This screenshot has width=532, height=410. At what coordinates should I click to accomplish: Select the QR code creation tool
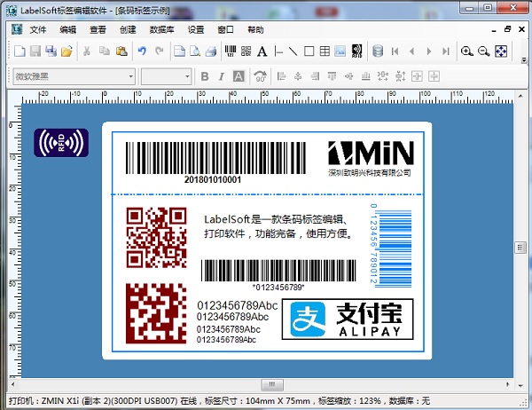tap(246, 51)
